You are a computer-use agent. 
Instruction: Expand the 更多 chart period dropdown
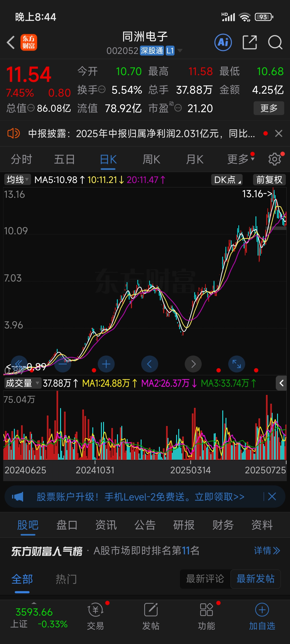241,159
